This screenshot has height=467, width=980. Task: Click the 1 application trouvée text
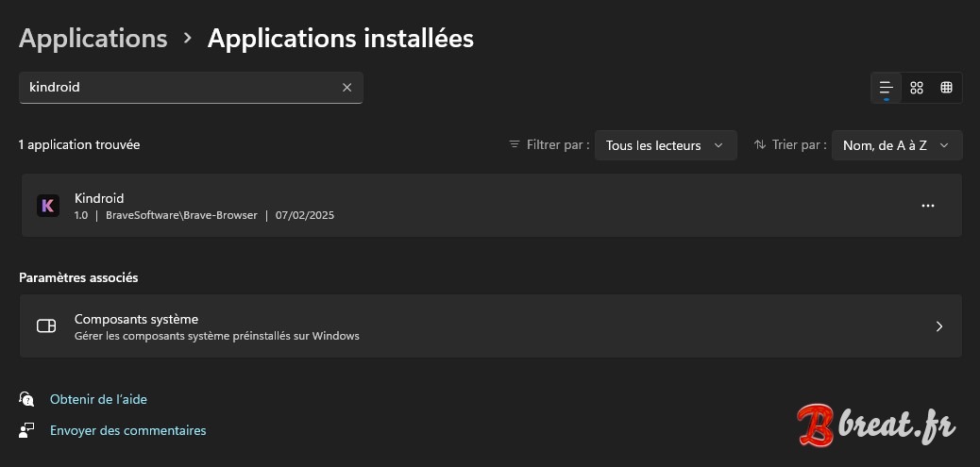coord(79,145)
